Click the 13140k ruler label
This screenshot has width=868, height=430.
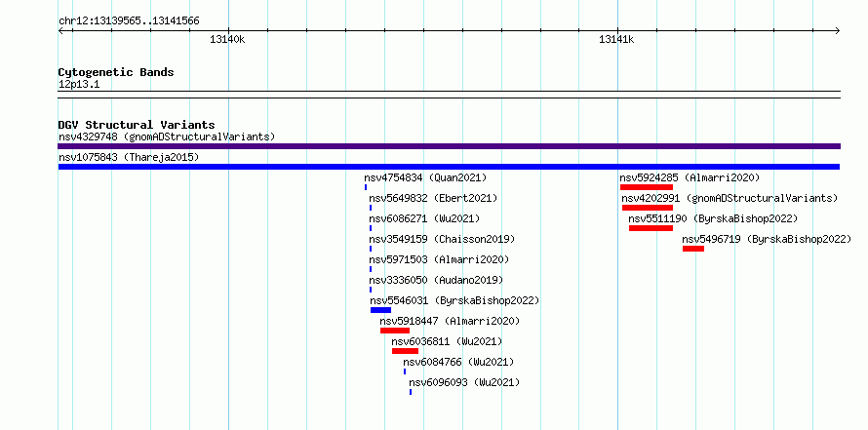click(227, 39)
